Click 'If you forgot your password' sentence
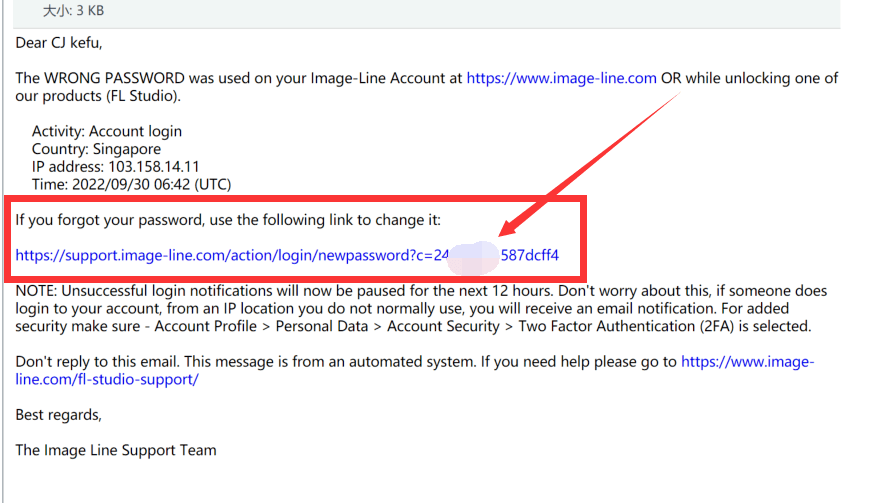Screen dimensions: 894x503 pos(228,220)
